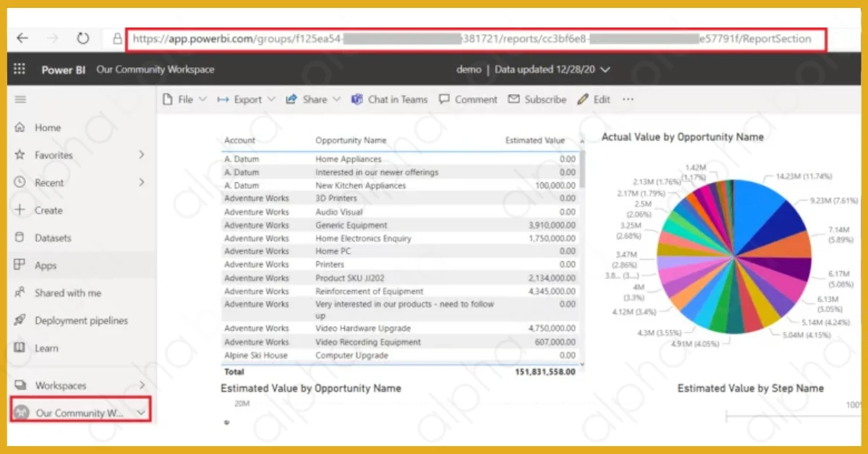This screenshot has height=454, width=868.
Task: Click the Comment speech bubble icon
Action: [x=444, y=100]
